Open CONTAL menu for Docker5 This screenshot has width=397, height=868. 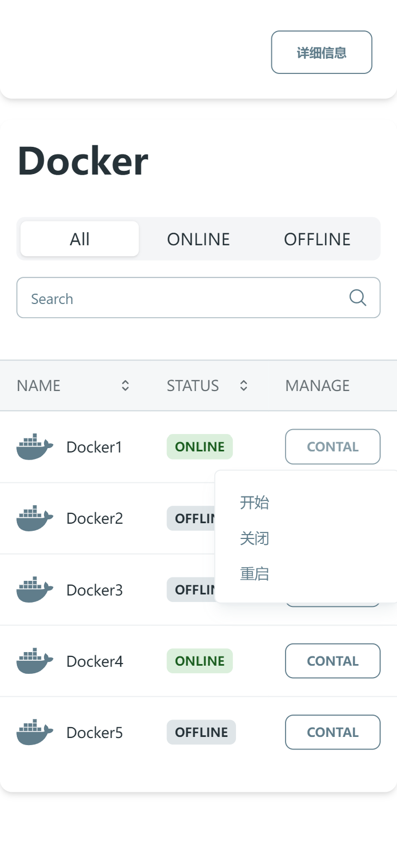click(x=333, y=732)
